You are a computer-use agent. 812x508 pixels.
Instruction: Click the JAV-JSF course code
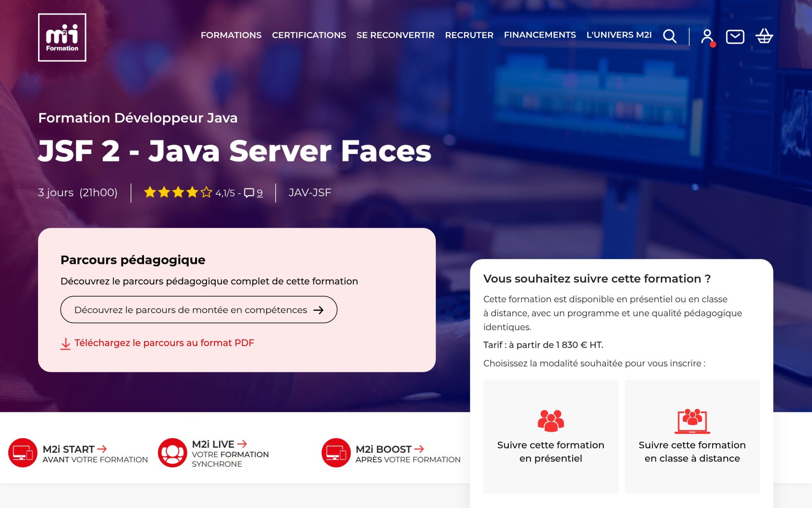(310, 192)
